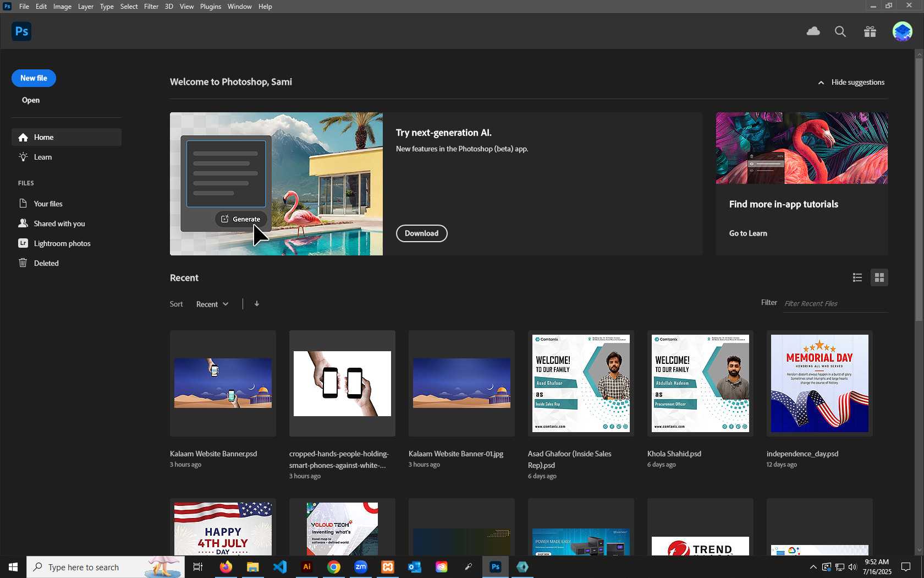924x578 pixels.
Task: Open independence_day.psd thumbnail
Action: point(820,383)
